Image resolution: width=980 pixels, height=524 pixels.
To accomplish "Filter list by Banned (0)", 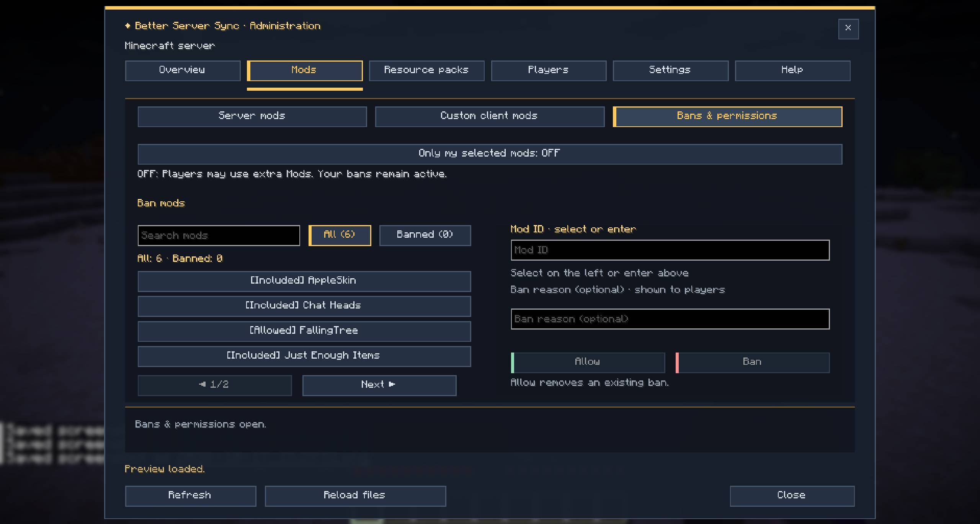I will 425,235.
